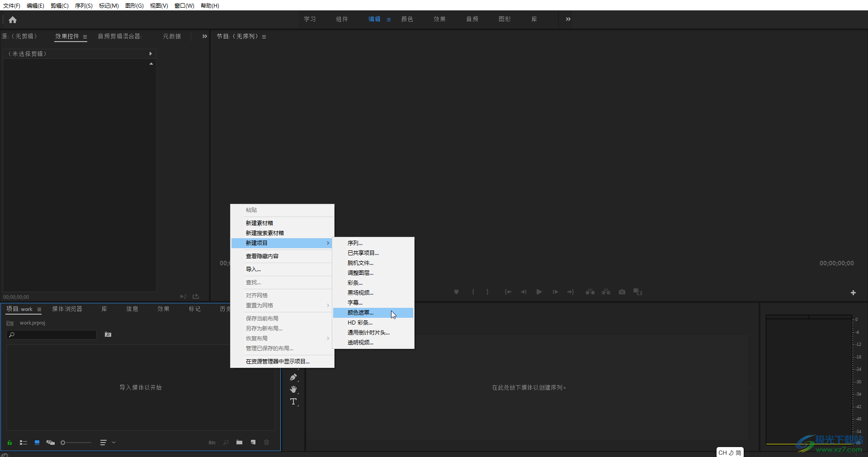Screen dimensions: 868x457
Task: Choose 颜色遮罩... from submenu
Action: click(x=373, y=313)
